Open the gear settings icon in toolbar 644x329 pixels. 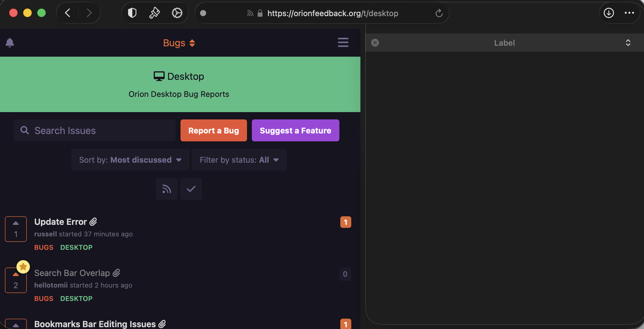(177, 13)
